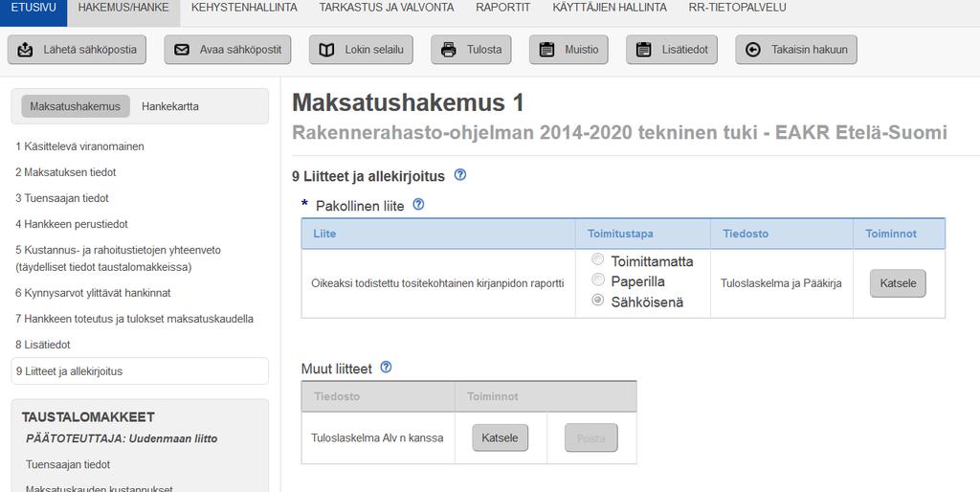Viewport: 980px width, 492px height.
Task: Click the notepad icon on Lisätiedot
Action: pos(644,50)
